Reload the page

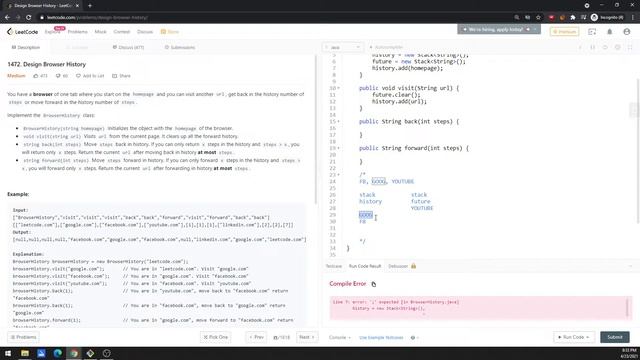(29, 17)
